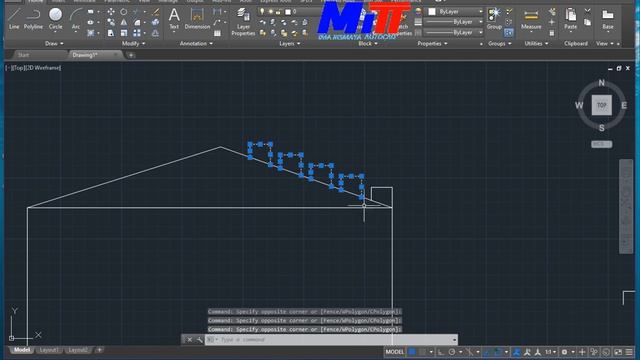640x360 pixels.
Task: Activate the Copy tool in Modify panel
Action: coord(111,22)
